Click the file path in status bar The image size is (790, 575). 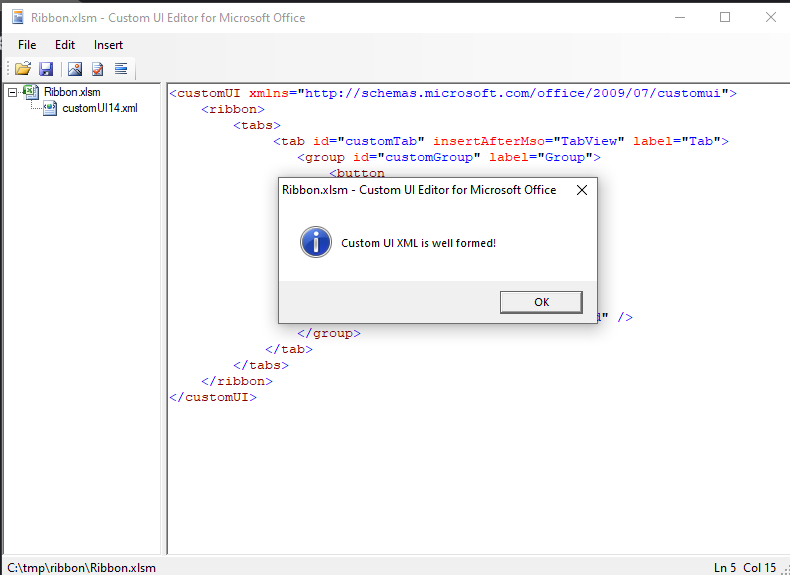pyautogui.click(x=81, y=567)
